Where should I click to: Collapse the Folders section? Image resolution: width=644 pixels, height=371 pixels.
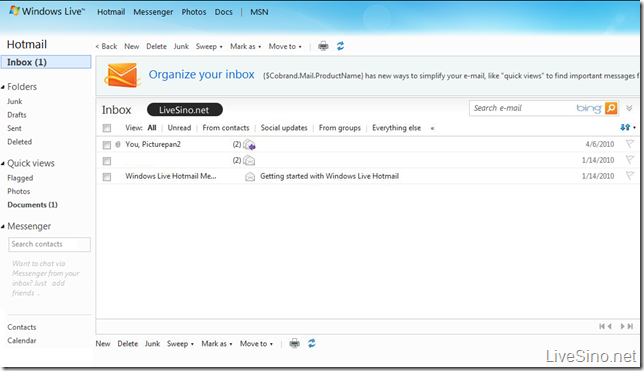pyautogui.click(x=3, y=87)
